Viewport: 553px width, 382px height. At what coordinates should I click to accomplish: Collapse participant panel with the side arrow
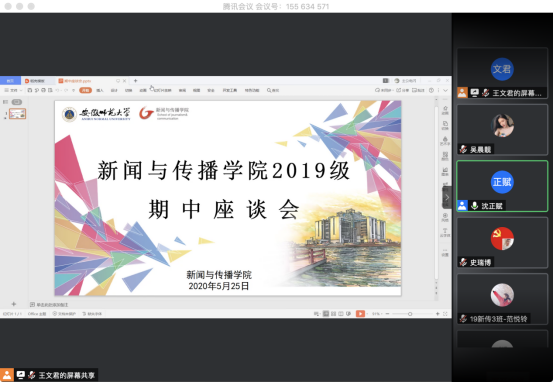(x=447, y=197)
